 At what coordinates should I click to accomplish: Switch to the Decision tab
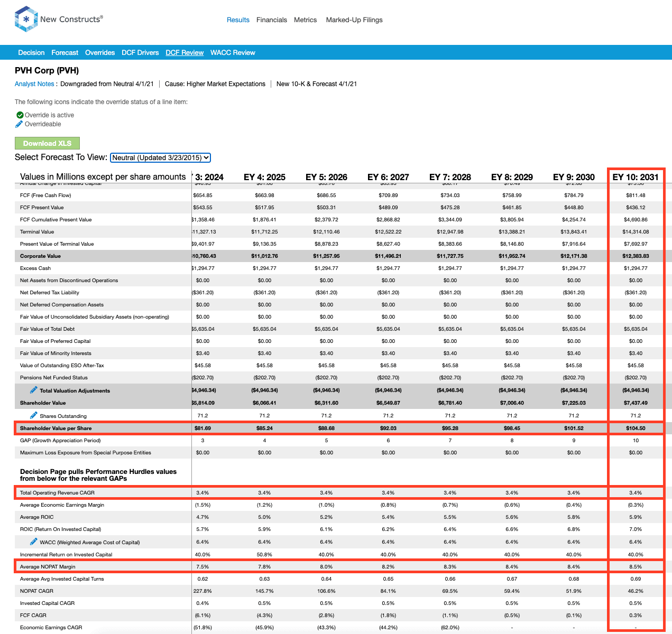pos(31,53)
